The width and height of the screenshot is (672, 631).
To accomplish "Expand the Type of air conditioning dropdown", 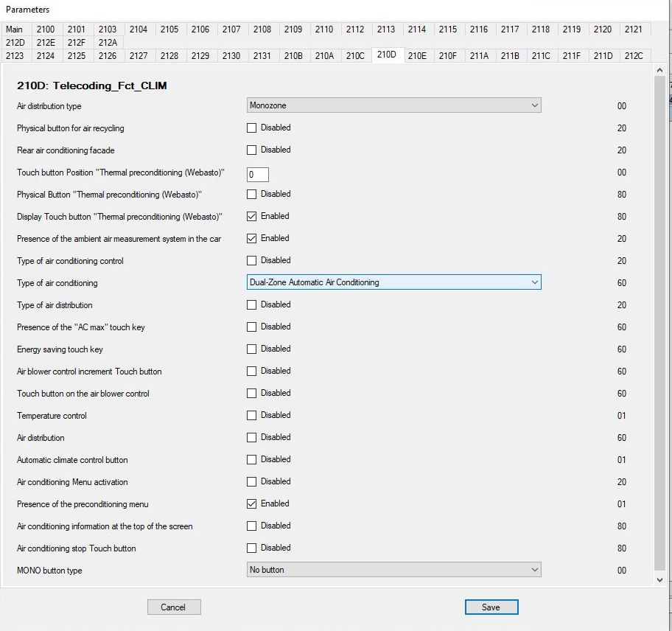I will point(393,282).
